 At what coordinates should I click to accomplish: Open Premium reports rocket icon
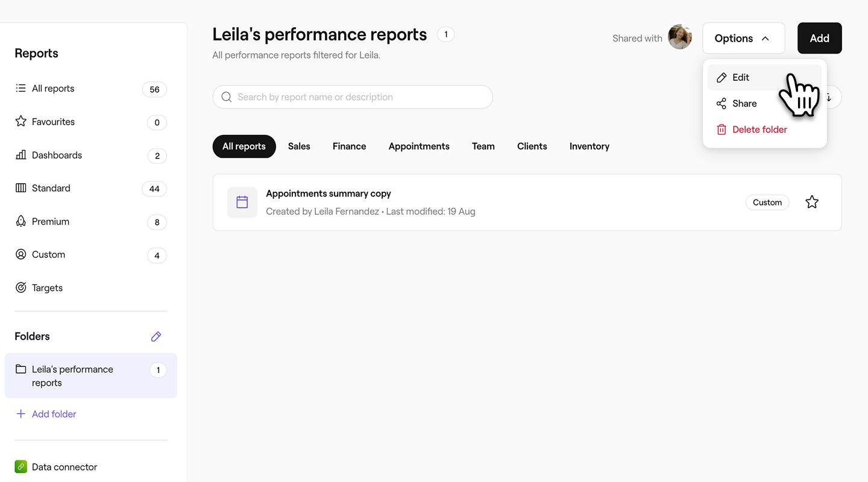pyautogui.click(x=21, y=222)
